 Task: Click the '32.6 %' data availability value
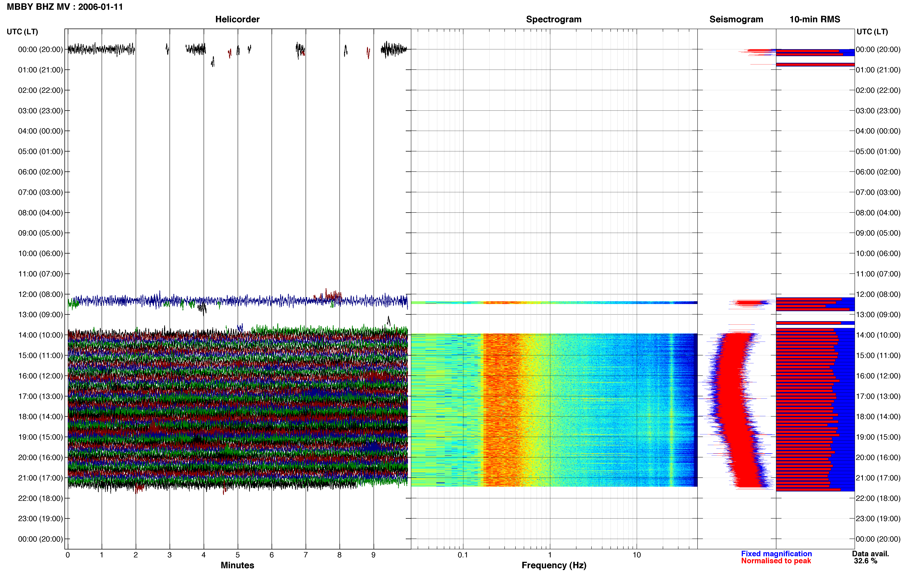(x=865, y=561)
